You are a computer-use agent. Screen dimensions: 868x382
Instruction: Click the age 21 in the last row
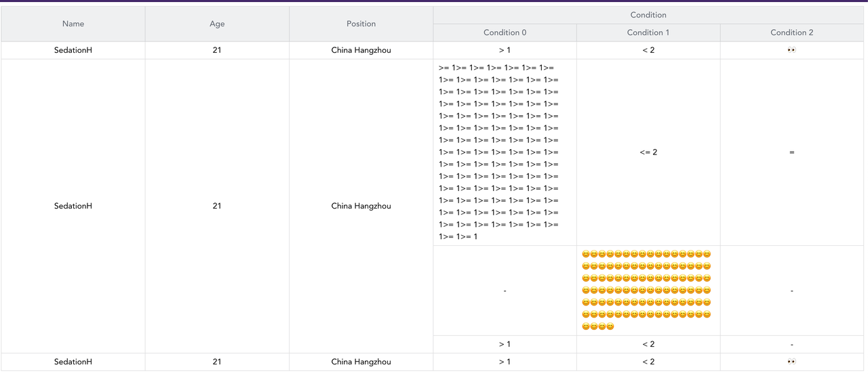tap(217, 362)
